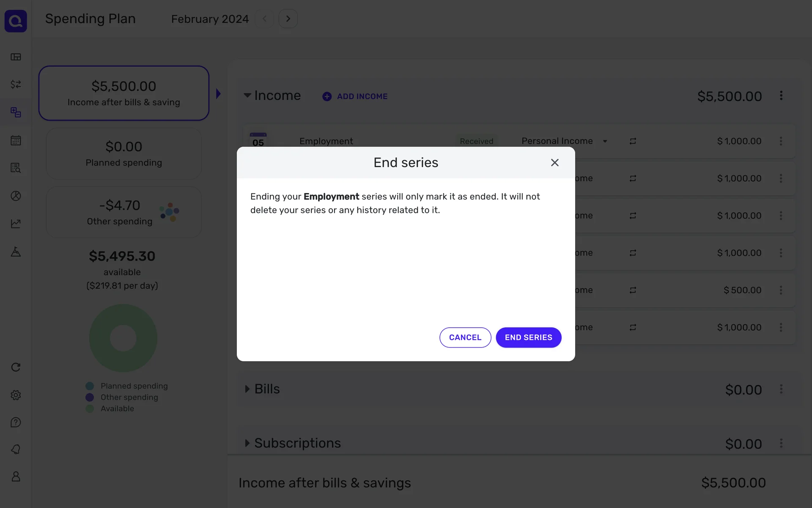The image size is (812, 508).
Task: Open the Investments chart sidebar icon
Action: (16, 224)
